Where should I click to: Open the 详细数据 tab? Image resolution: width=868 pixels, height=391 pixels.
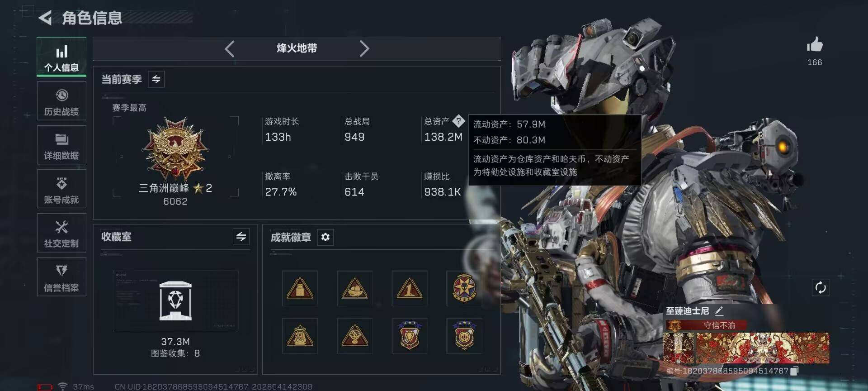(x=61, y=145)
